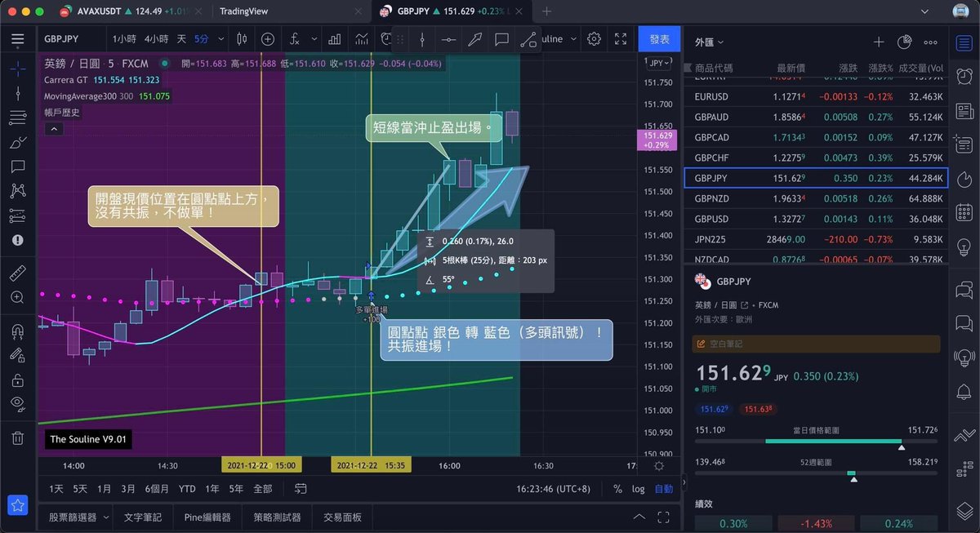Click the trash remove drawings icon

click(x=18, y=438)
